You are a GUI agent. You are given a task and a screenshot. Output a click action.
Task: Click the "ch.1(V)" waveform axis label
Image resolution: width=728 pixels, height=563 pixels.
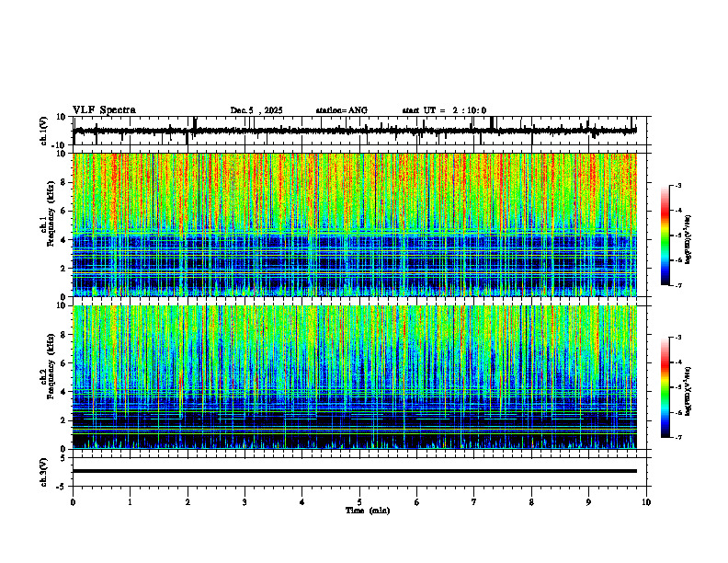click(44, 131)
